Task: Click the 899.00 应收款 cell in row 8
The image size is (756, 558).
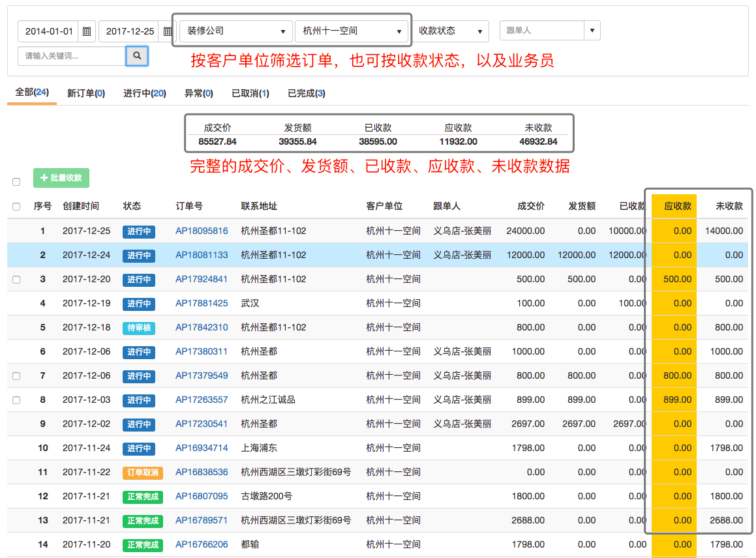Action: pyautogui.click(x=678, y=400)
